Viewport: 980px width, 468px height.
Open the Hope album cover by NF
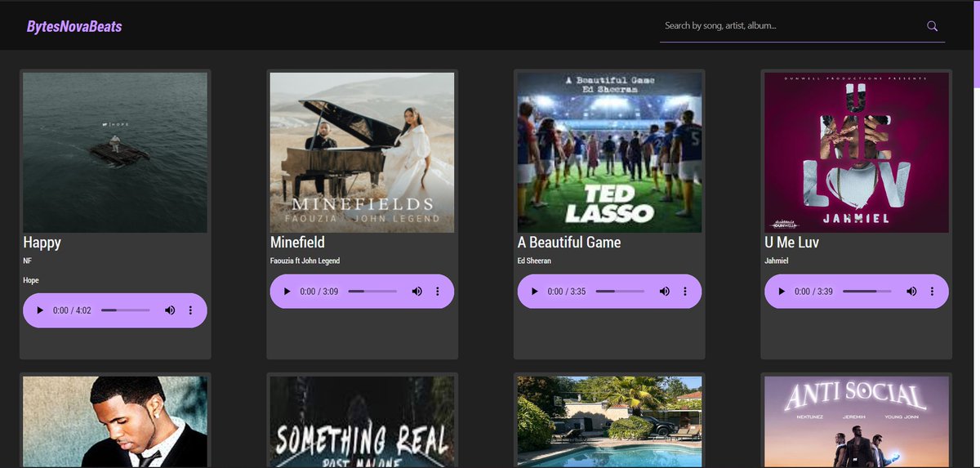[115, 153]
